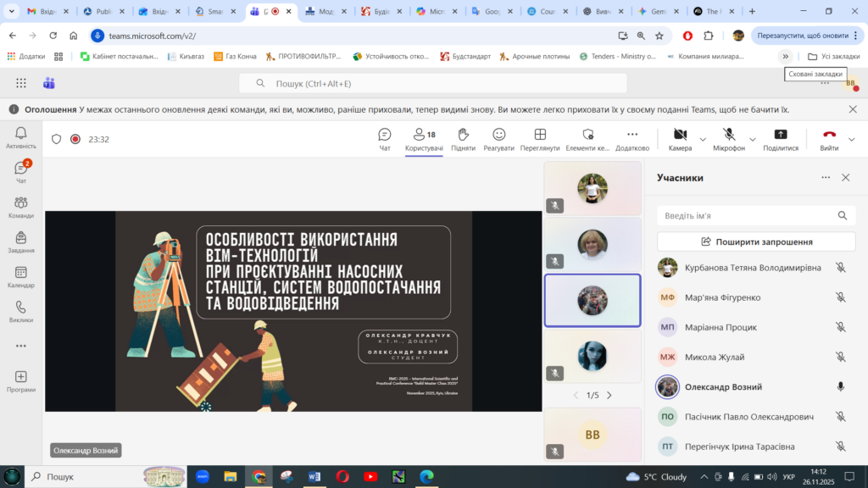Expand the Microphone options dropdown arrow
Image resolution: width=868 pixels, height=488 pixels.
(753, 140)
